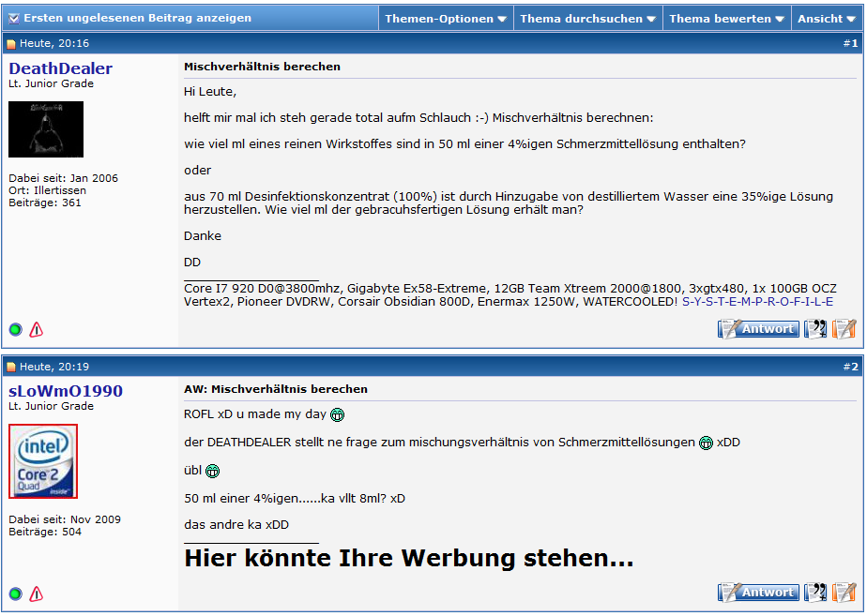The image size is (867, 616).
Task: Click the smiley after 'übl'
Action: click(x=212, y=472)
